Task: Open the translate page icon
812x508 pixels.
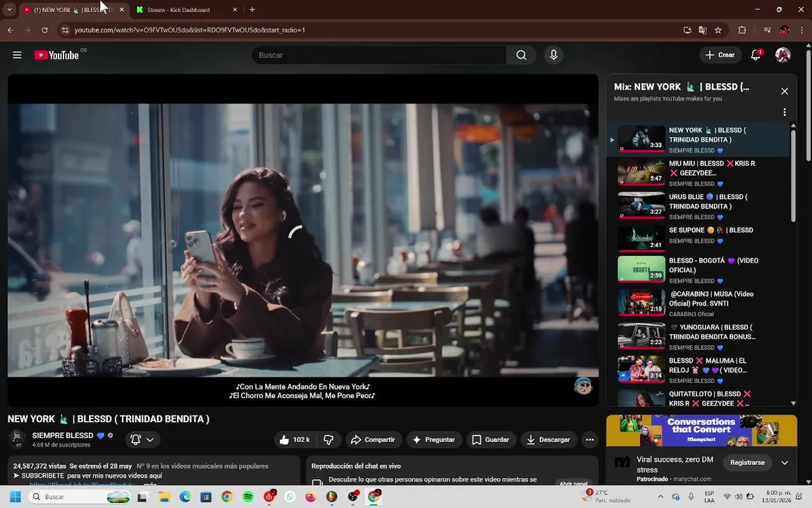Action: [x=703, y=30]
